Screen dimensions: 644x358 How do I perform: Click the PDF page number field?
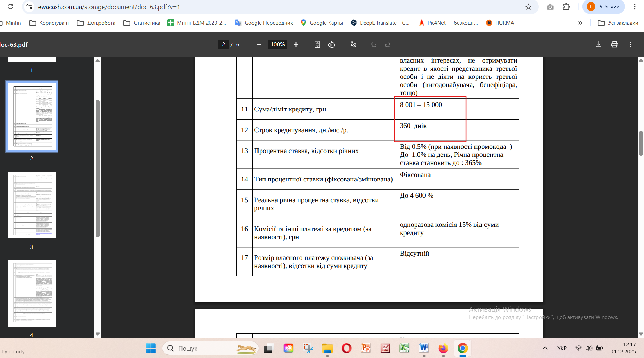(223, 44)
